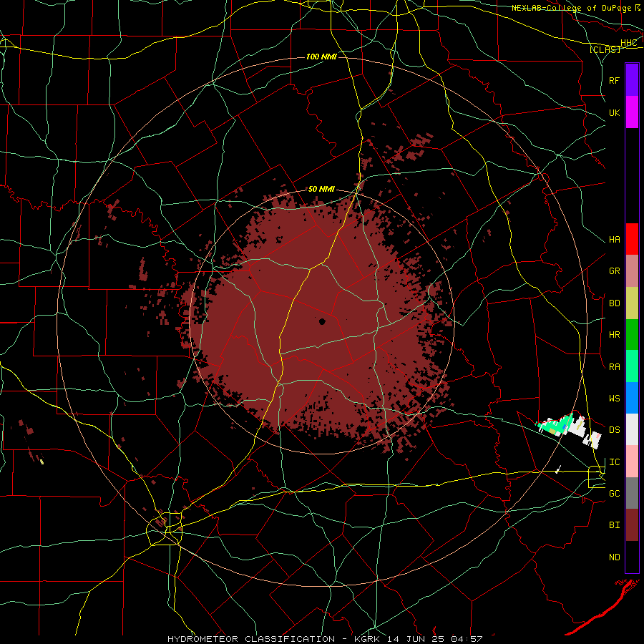Click the ND legend label

(614, 557)
